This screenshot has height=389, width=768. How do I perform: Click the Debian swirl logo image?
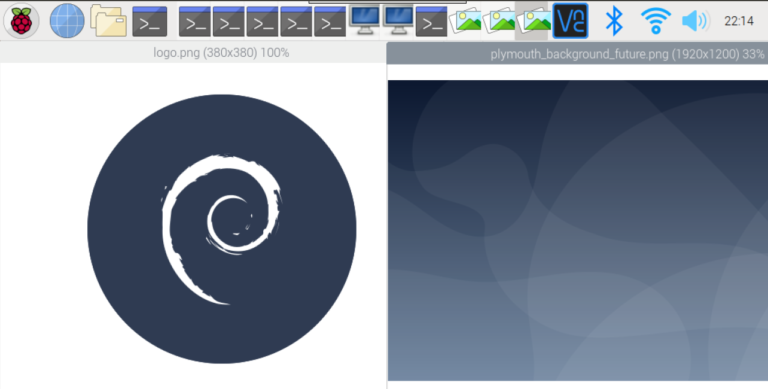coord(222,229)
